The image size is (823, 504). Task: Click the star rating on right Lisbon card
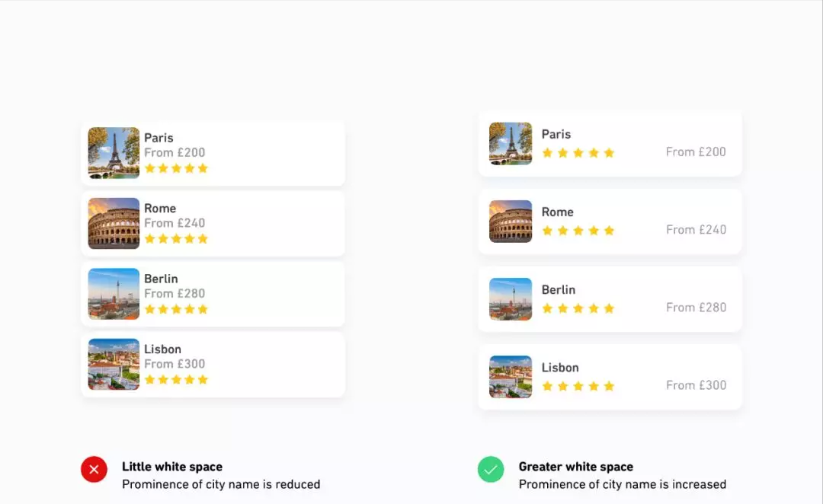pos(578,386)
